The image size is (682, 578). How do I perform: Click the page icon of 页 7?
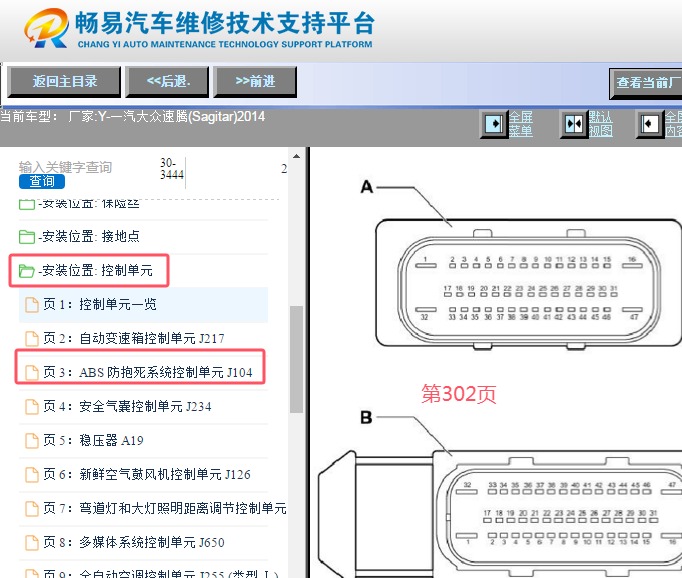32,508
